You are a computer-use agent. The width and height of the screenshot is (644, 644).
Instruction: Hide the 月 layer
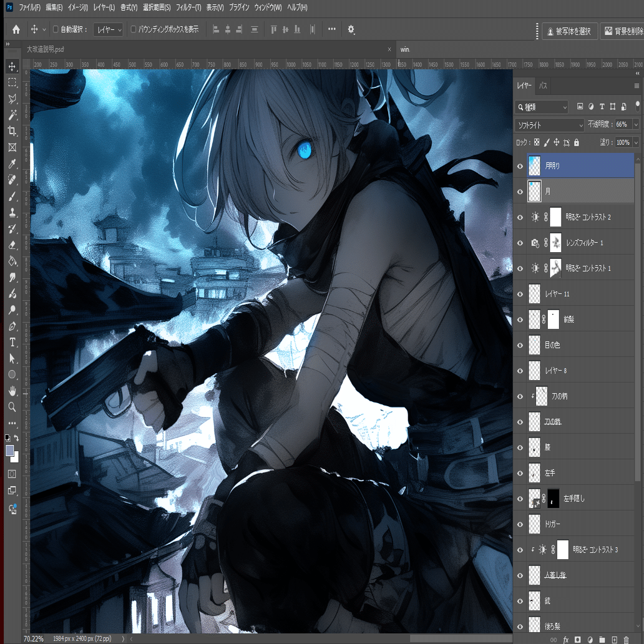click(520, 192)
